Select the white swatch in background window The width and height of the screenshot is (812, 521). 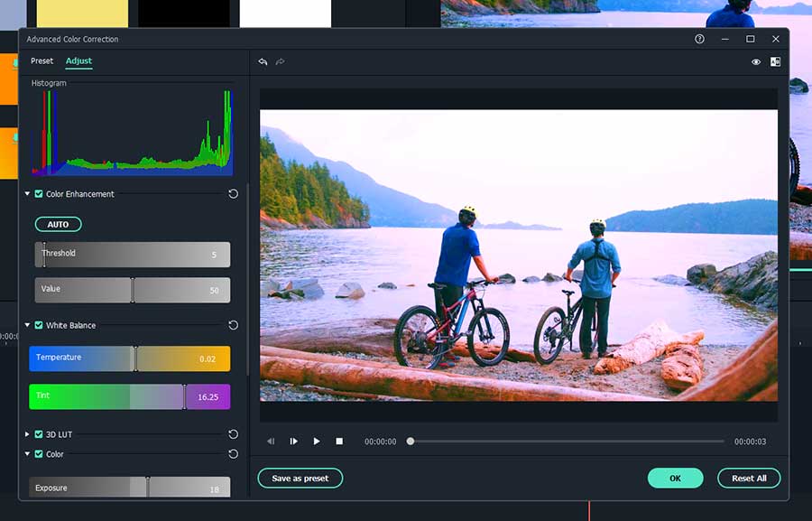coord(285,14)
